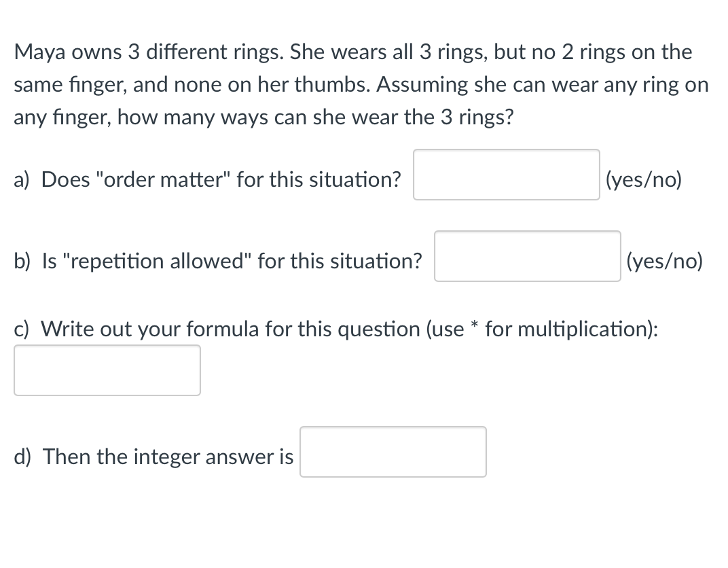Screen dimensions: 728x568
Task: Click the line starting 'same finger, and none'
Action: coord(361,85)
